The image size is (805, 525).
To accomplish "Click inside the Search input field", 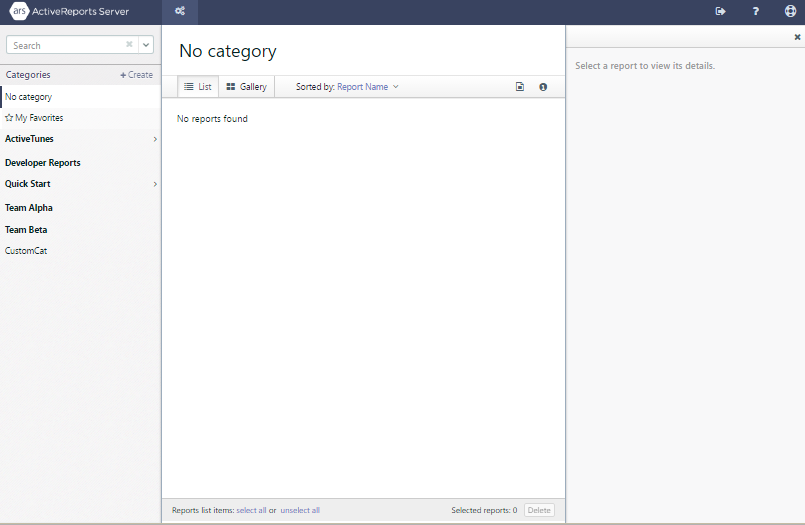I will tap(65, 45).
